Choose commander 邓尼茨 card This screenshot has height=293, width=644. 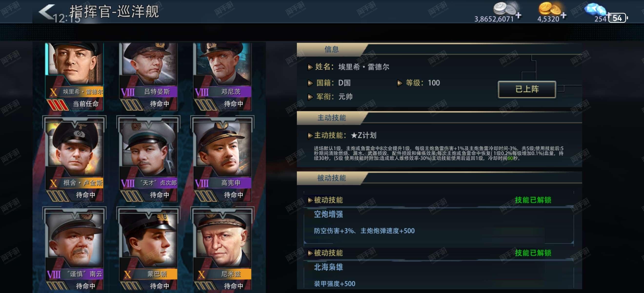click(222, 77)
